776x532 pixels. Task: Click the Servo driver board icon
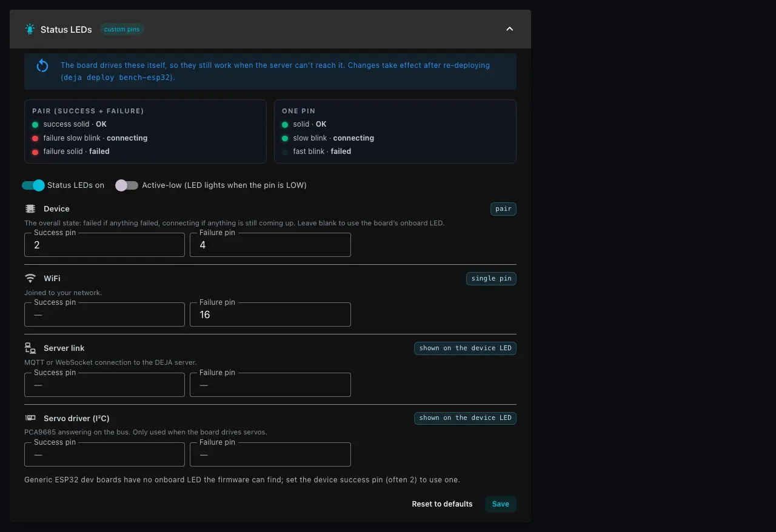pos(30,418)
